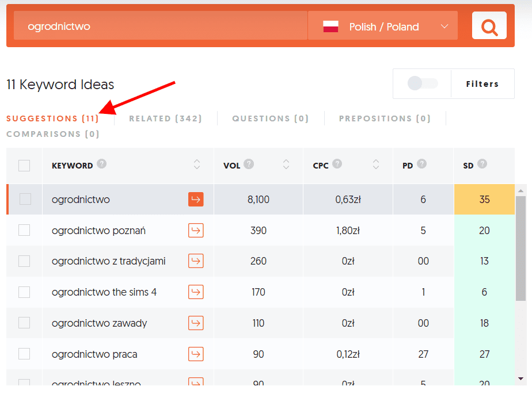Select the checkbox for ogrodnictwo praca

coord(24,354)
